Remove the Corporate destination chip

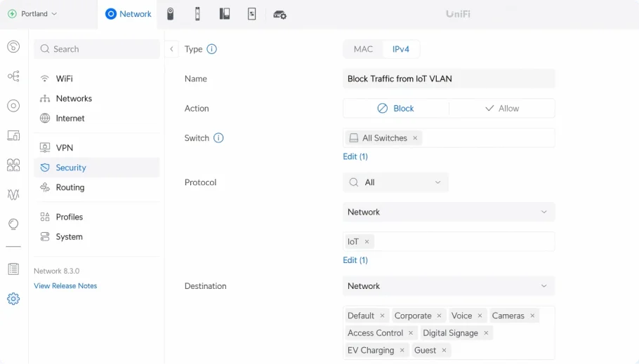point(439,316)
